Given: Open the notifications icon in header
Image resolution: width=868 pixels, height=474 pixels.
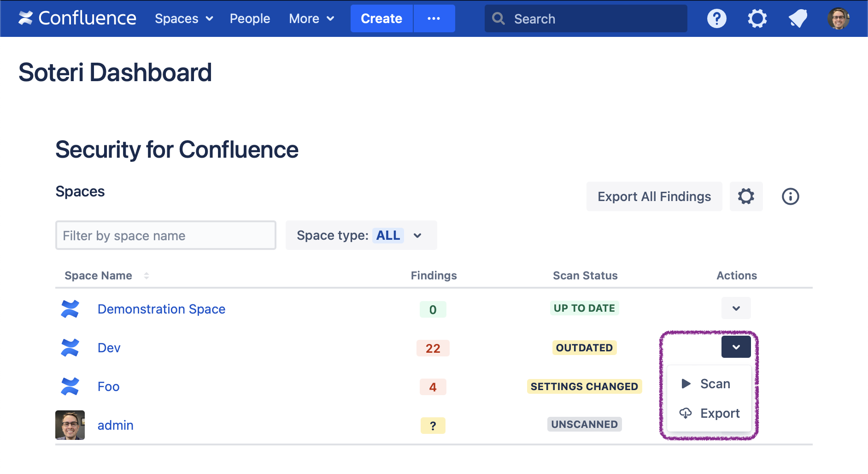Looking at the screenshot, I should [x=798, y=18].
